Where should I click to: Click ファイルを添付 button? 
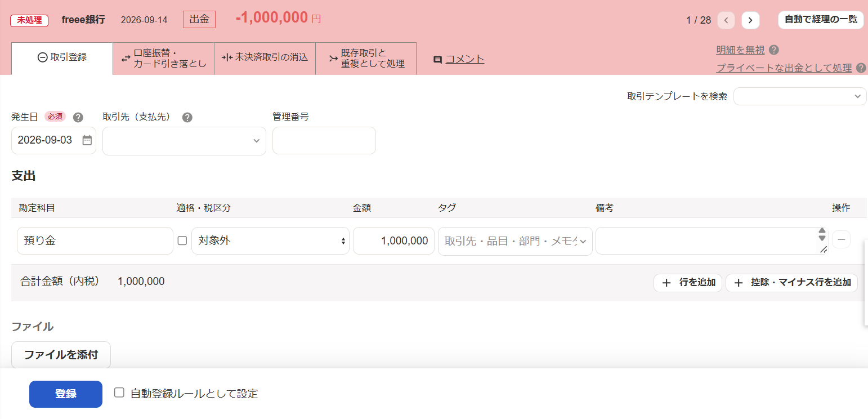tap(61, 355)
